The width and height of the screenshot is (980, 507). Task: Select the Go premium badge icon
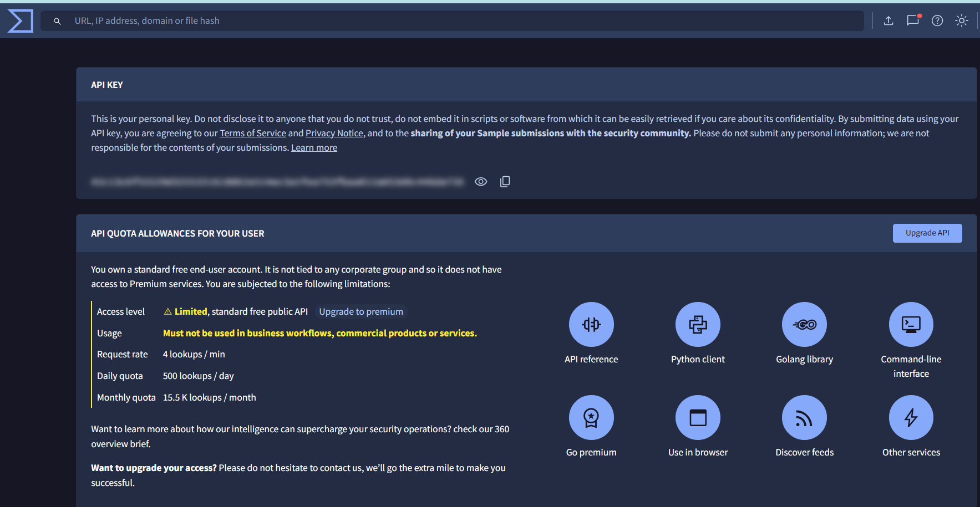pos(591,417)
